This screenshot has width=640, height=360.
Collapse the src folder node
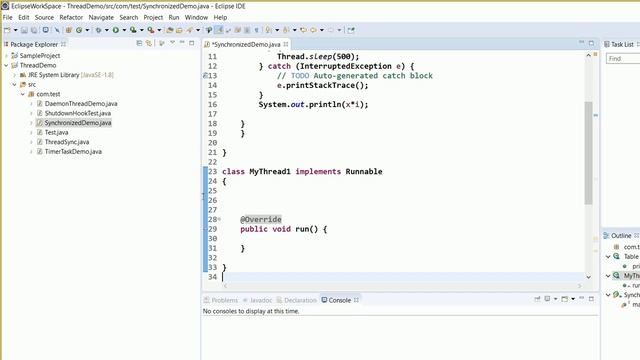tap(14, 84)
